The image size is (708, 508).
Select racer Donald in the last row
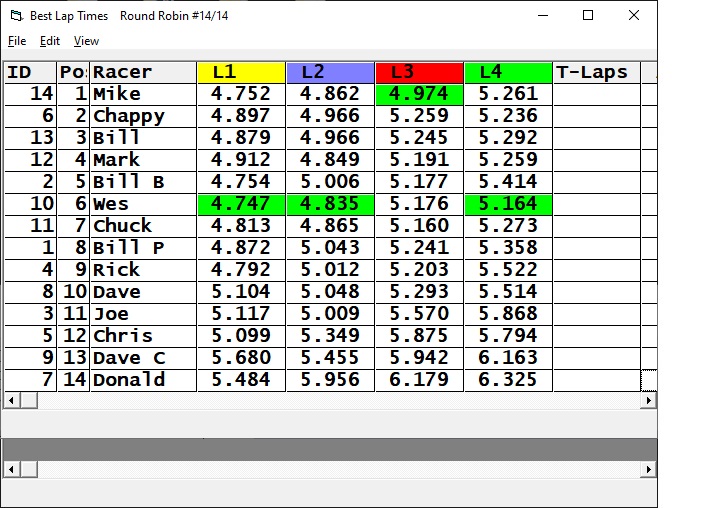click(143, 380)
